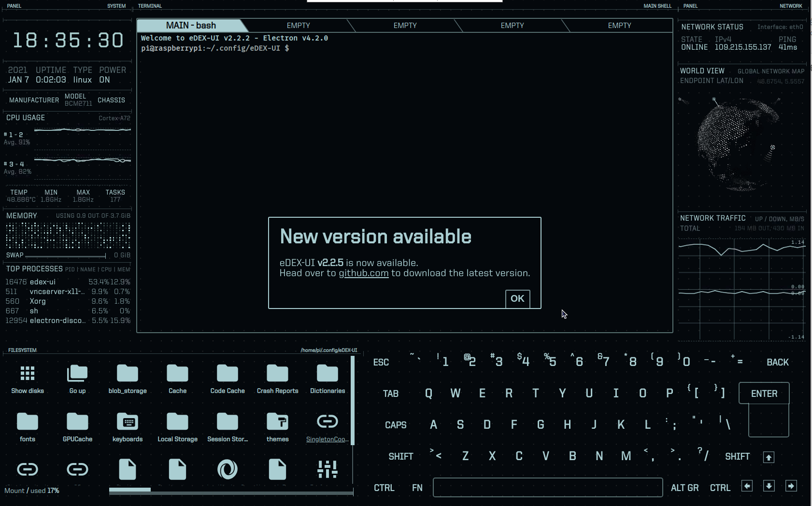The width and height of the screenshot is (812, 506).
Task: Tap the Q key
Action: (428, 394)
